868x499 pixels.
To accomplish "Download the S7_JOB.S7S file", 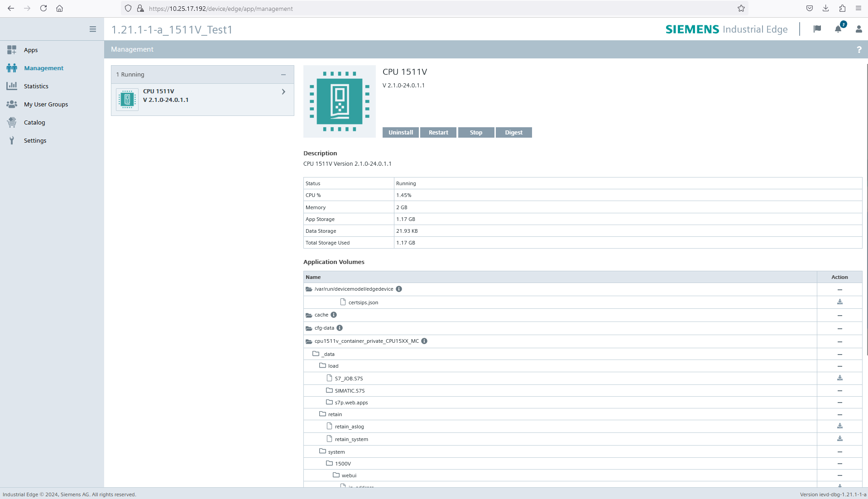I will pos(839,378).
